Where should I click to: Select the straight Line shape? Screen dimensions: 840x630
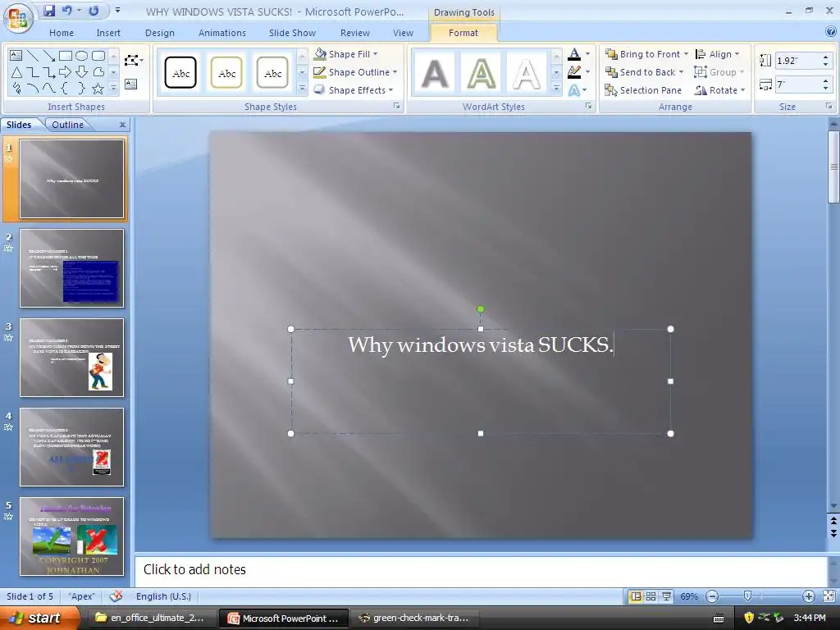pos(33,56)
